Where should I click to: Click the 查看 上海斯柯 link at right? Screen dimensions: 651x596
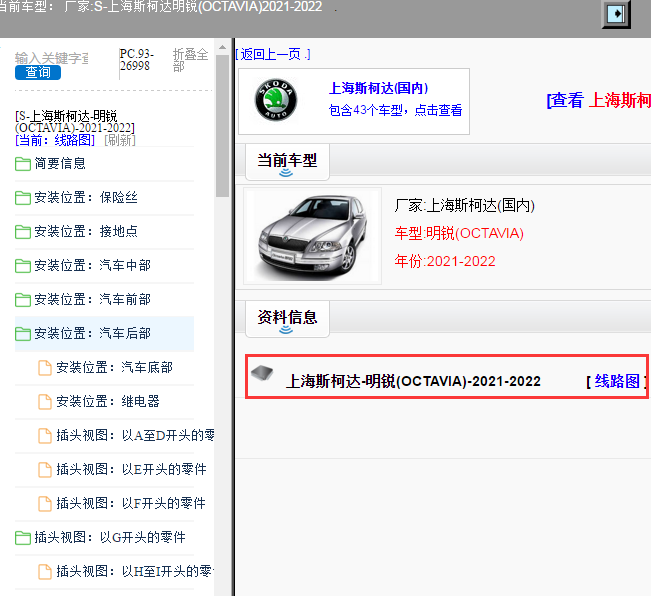[x=598, y=100]
